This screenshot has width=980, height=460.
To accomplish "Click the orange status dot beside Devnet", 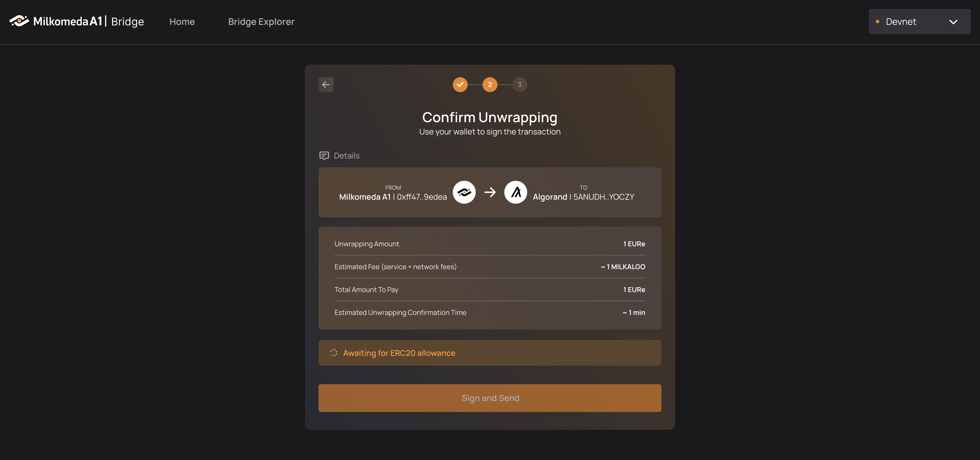I will [x=877, y=22].
